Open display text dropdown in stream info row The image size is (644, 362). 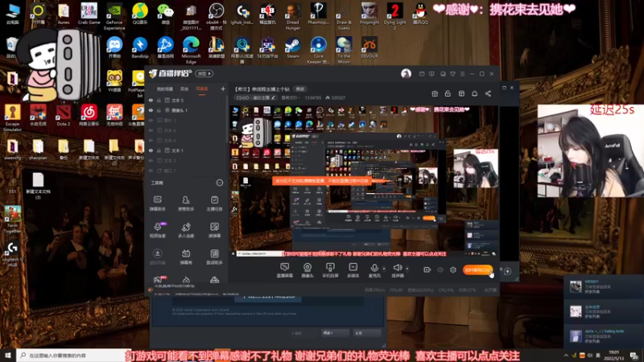click(289, 97)
